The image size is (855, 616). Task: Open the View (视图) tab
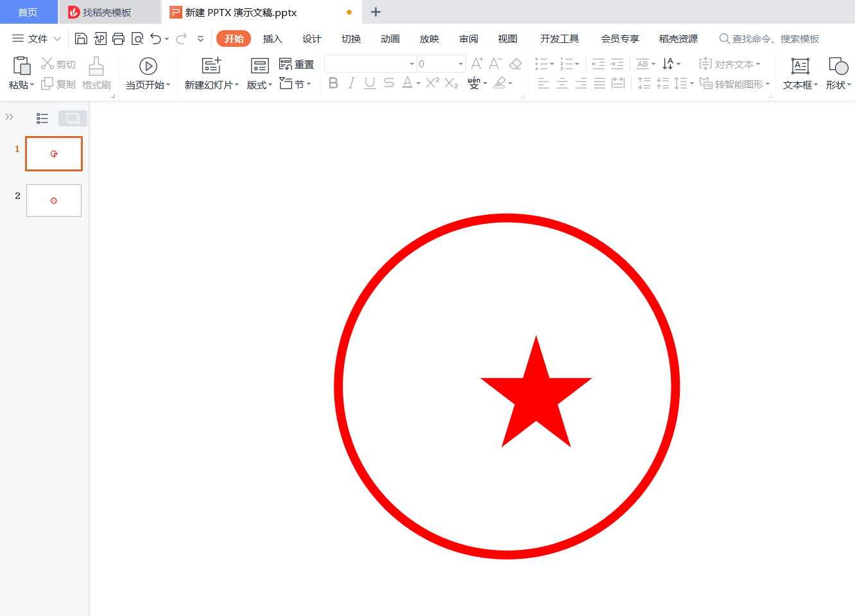(508, 38)
